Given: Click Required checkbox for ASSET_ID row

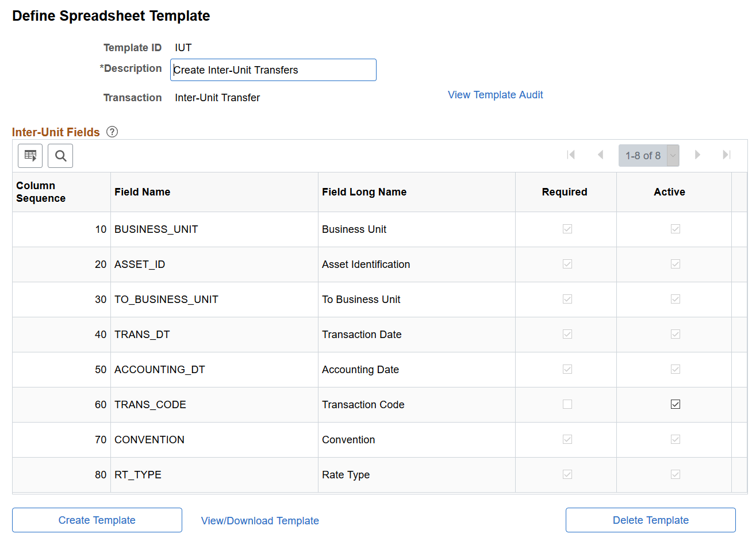Looking at the screenshot, I should point(567,264).
